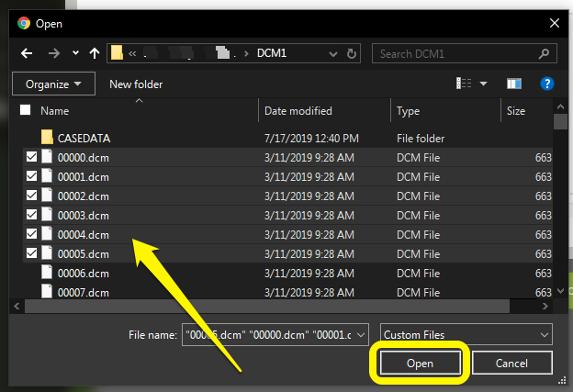Expand the File name dropdown arrow

click(361, 335)
